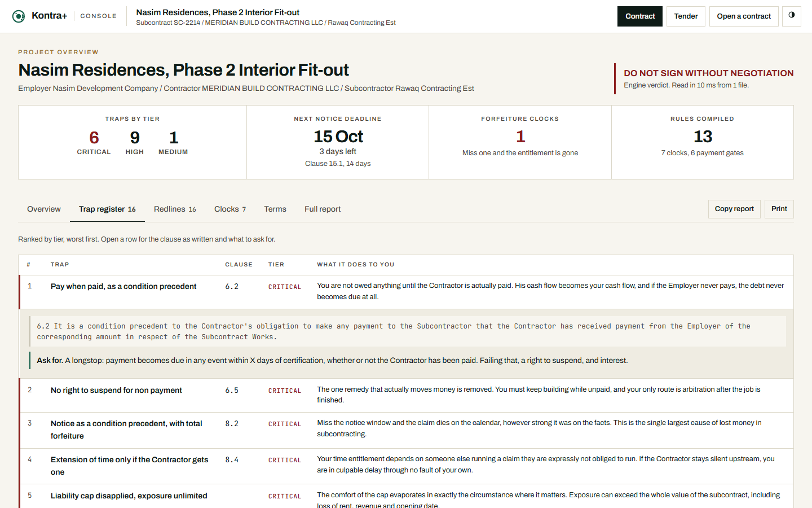Click 'Clause 15.1, 14 days' text
This screenshot has height=508, width=812.
click(338, 164)
